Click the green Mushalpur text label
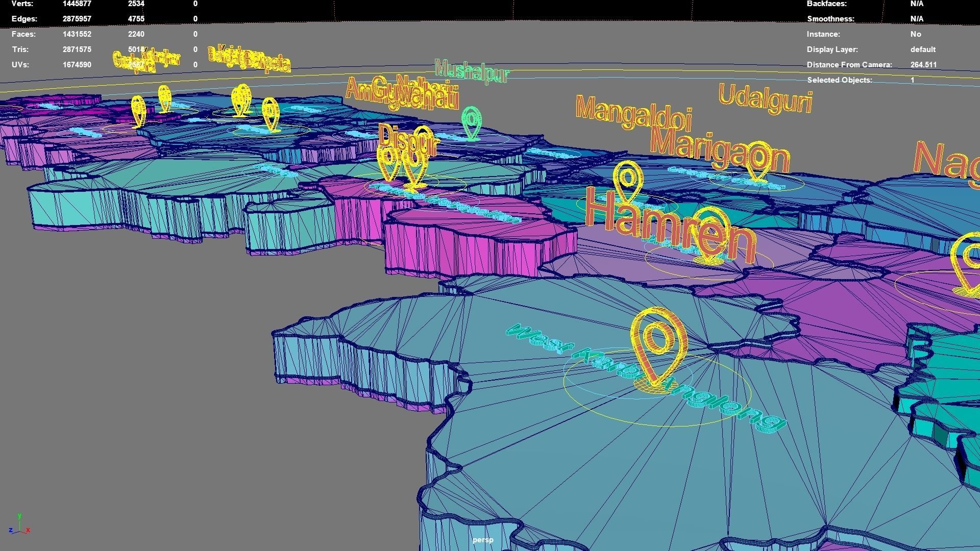The image size is (980, 551). coord(472,71)
